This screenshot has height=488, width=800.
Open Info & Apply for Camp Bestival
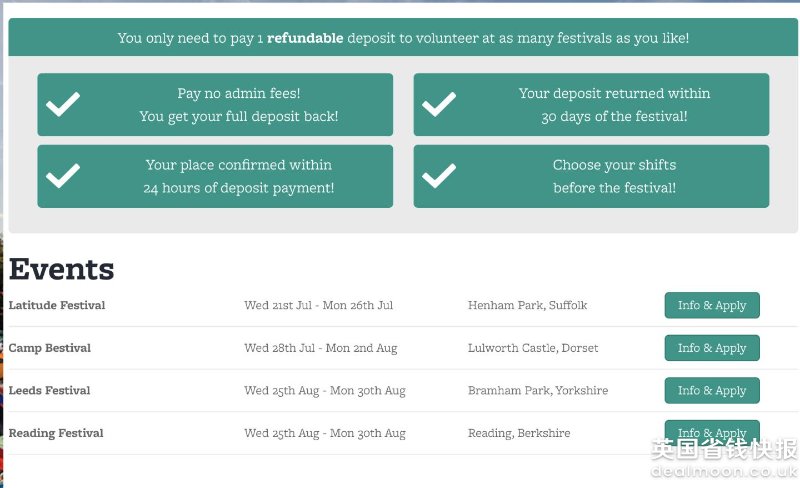[x=712, y=348]
